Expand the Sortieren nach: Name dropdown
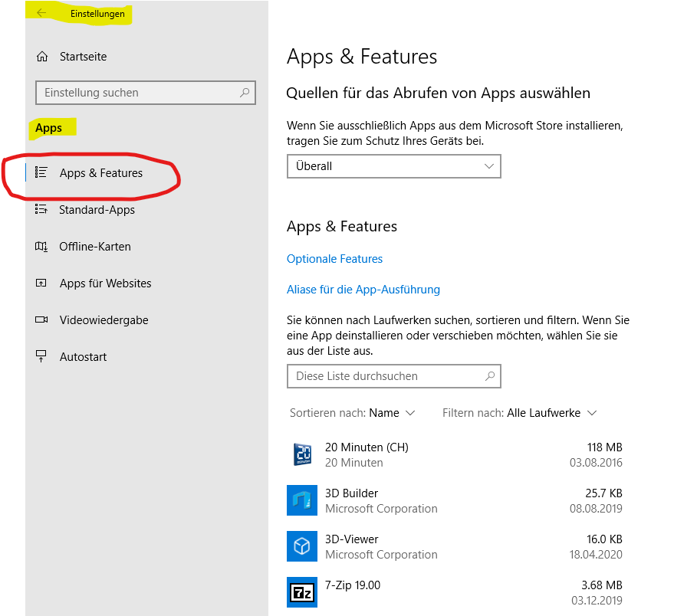The width and height of the screenshot is (674, 616). pyautogui.click(x=353, y=413)
